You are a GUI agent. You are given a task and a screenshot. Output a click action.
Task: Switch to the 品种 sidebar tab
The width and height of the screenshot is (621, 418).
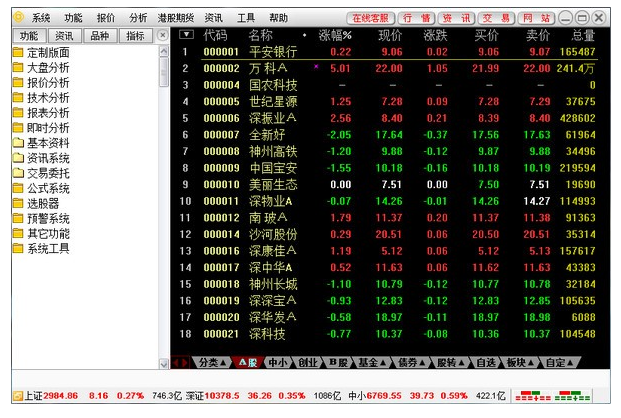click(100, 36)
